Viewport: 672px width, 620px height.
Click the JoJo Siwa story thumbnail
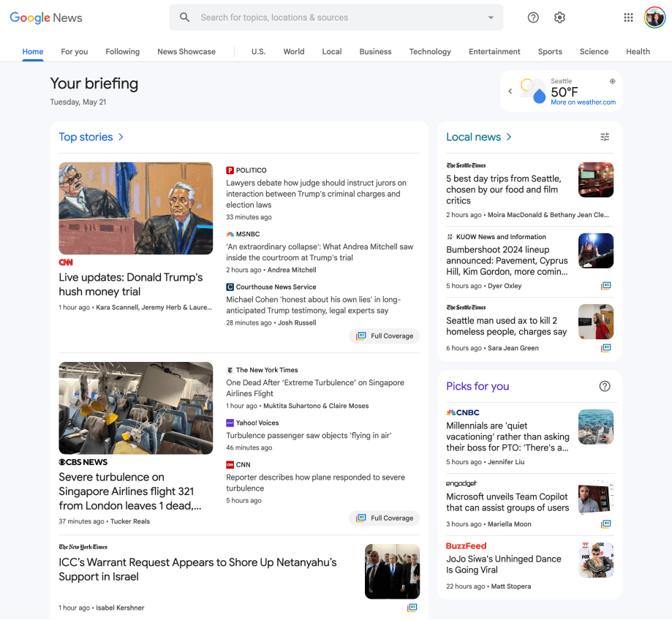coord(596,560)
